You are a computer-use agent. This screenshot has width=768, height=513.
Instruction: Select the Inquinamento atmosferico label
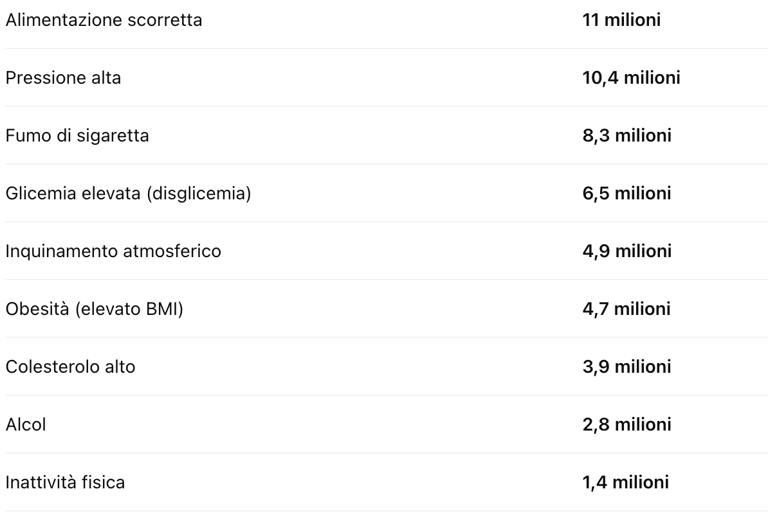tap(113, 251)
